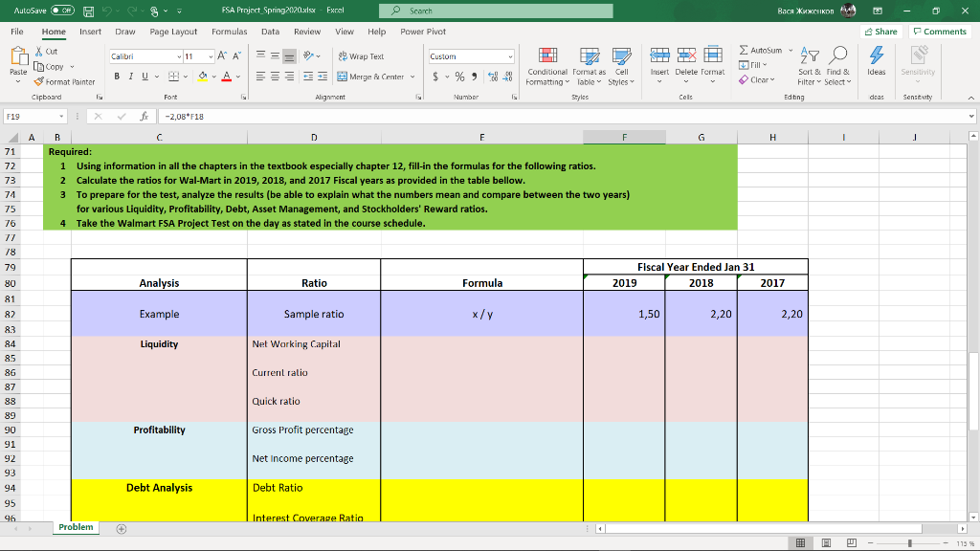Decrease font size with small A
This screenshot has width=980, height=551.
click(x=237, y=56)
